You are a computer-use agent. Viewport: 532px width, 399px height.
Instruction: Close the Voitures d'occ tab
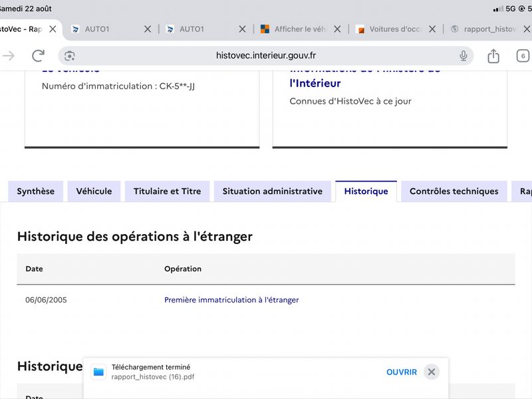432,29
